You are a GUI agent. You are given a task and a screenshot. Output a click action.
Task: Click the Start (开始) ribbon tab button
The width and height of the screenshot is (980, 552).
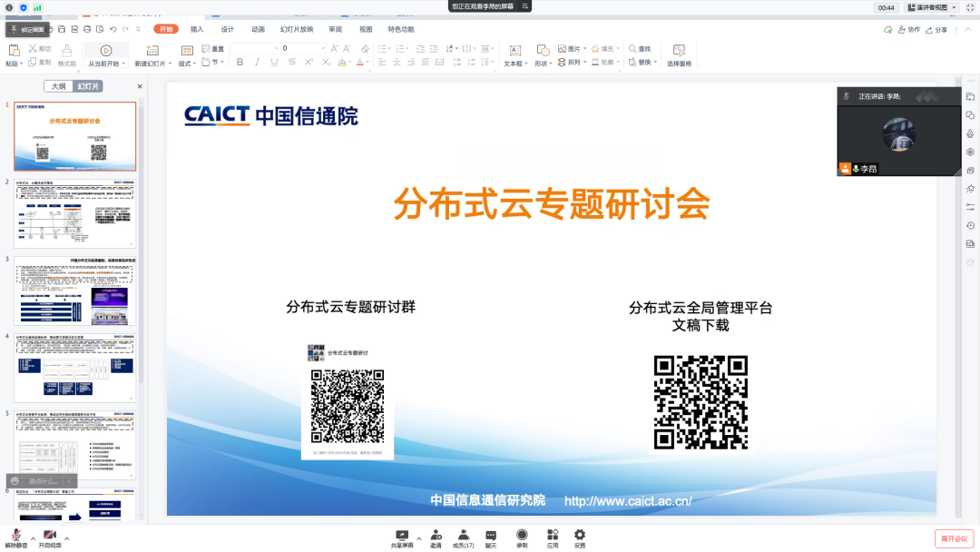point(166,29)
